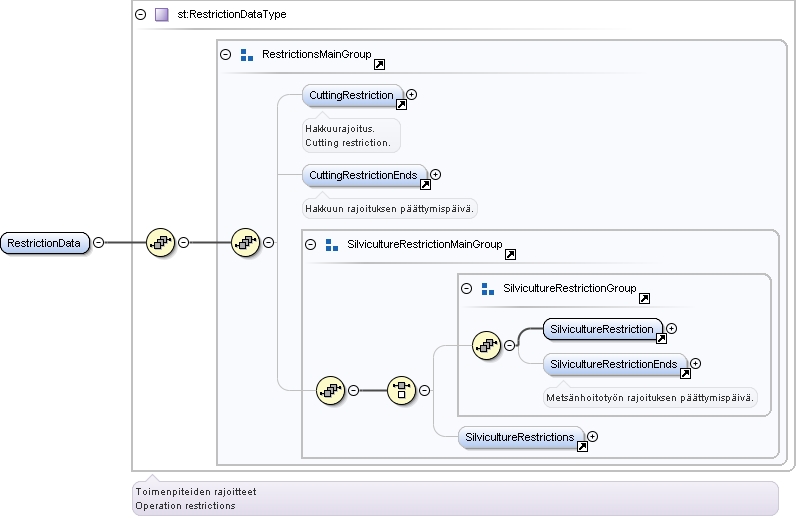Select the sequence compositor before the choice compositor
This screenshot has width=797, height=519.
pyautogui.click(x=330, y=390)
